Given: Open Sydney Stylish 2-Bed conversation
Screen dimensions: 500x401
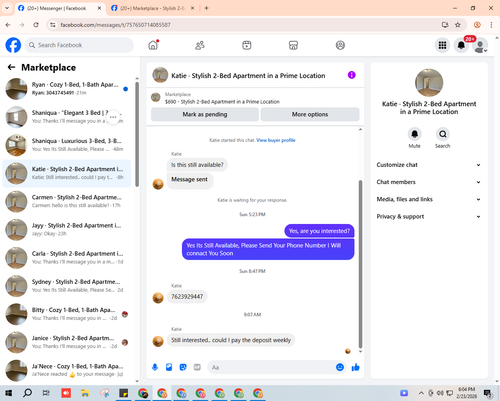Looking at the screenshot, I should point(67,286).
